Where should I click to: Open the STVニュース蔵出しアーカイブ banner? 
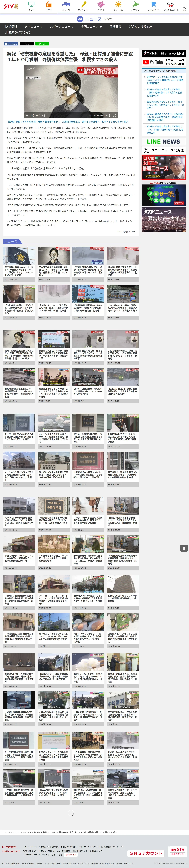[x=163, y=219]
